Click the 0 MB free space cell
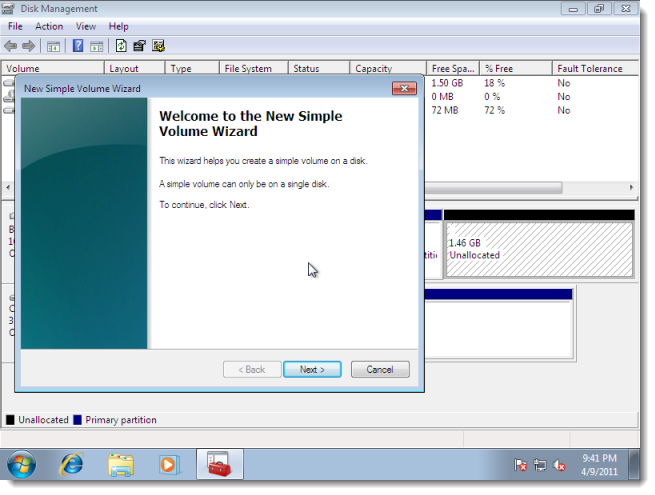 point(442,96)
